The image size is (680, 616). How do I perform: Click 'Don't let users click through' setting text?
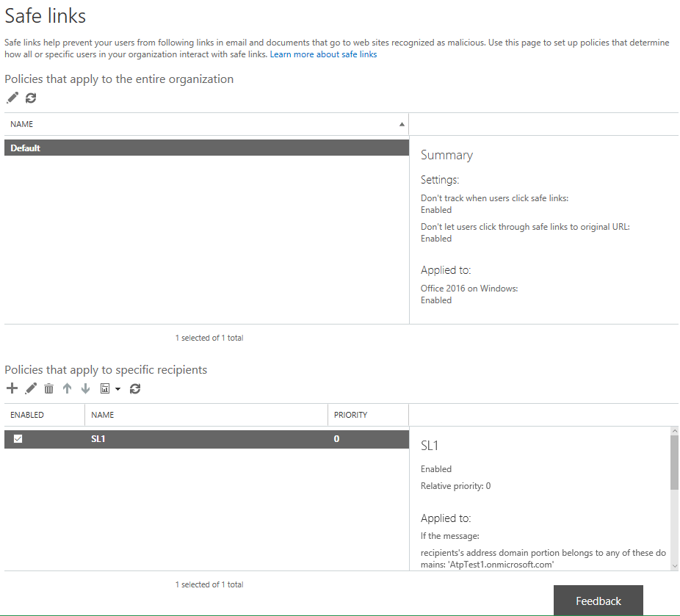pyautogui.click(x=525, y=227)
